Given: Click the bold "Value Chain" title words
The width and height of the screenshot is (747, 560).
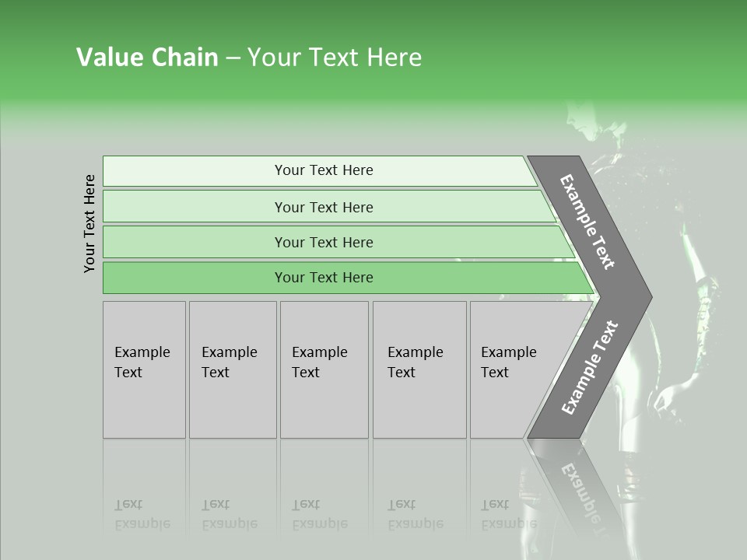Looking at the screenshot, I should pos(147,58).
